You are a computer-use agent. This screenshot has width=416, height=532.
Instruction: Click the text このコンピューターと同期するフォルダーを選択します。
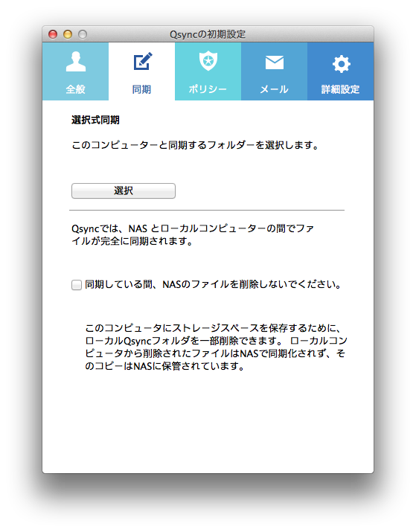point(195,145)
